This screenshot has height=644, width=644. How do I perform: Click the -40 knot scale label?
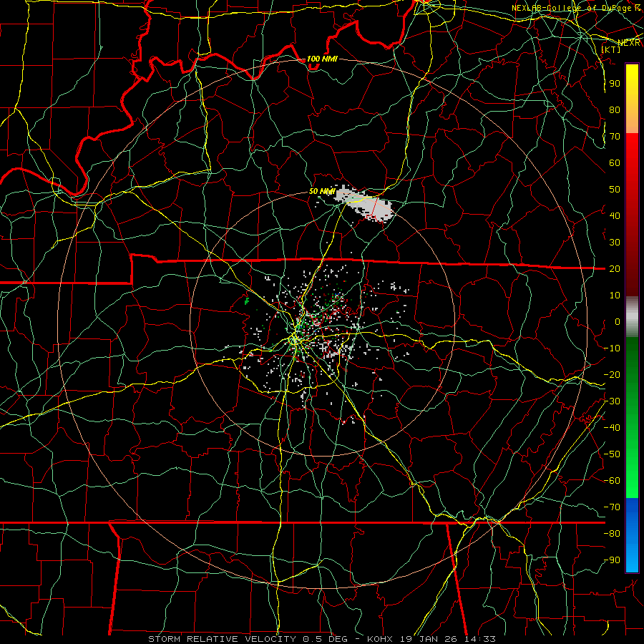tap(613, 428)
